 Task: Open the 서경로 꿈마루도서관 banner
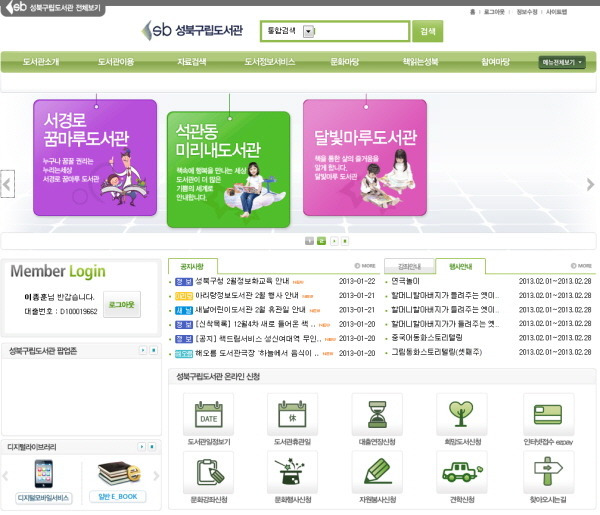95,158
